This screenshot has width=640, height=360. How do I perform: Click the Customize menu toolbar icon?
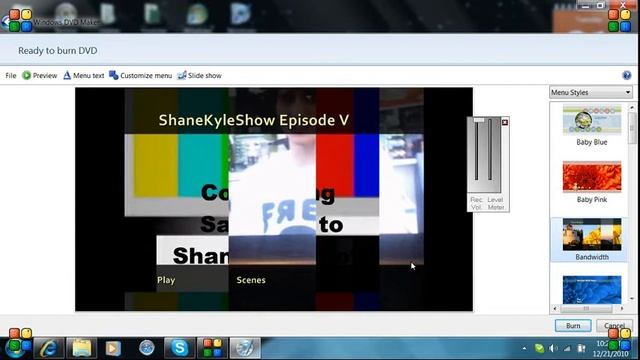point(113,76)
